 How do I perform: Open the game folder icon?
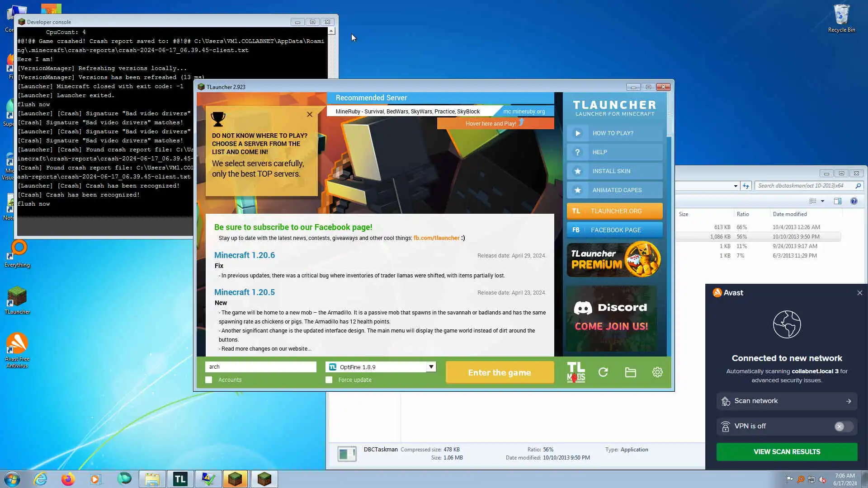click(630, 372)
